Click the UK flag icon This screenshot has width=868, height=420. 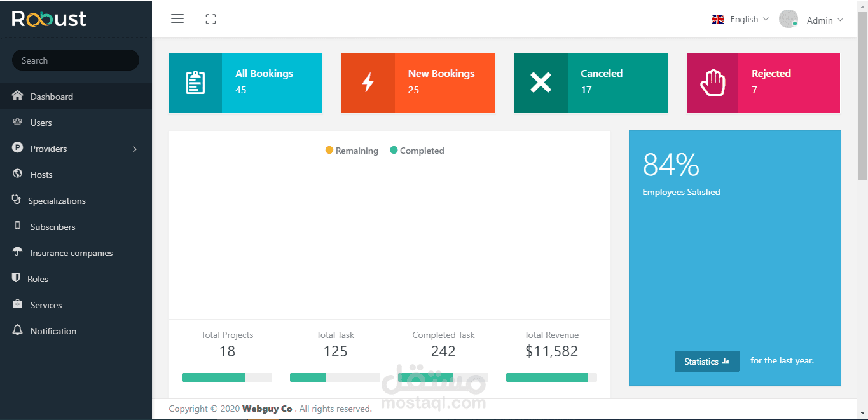(x=717, y=19)
